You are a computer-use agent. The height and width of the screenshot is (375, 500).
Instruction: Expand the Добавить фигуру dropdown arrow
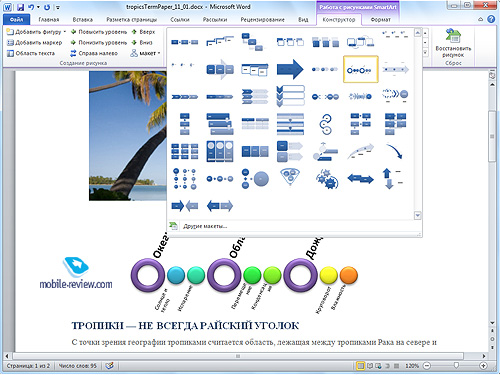point(65,32)
